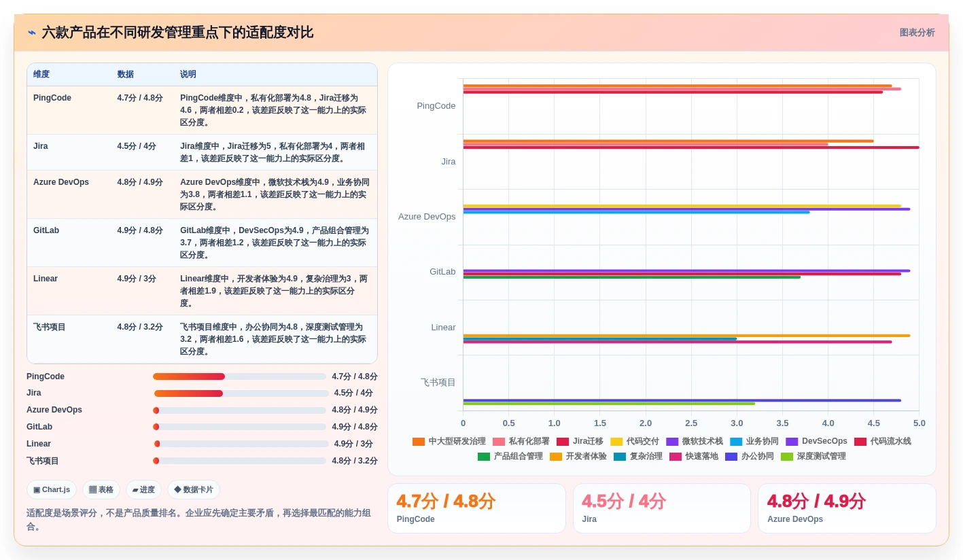
Task: Click the 飞书项目 chart axis label
Action: 438,383
